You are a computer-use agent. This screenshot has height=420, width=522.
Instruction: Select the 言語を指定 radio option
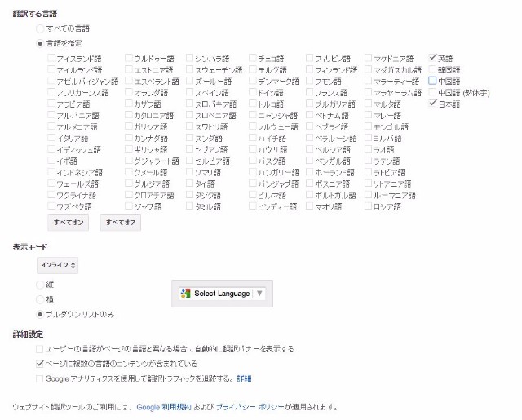click(x=40, y=43)
